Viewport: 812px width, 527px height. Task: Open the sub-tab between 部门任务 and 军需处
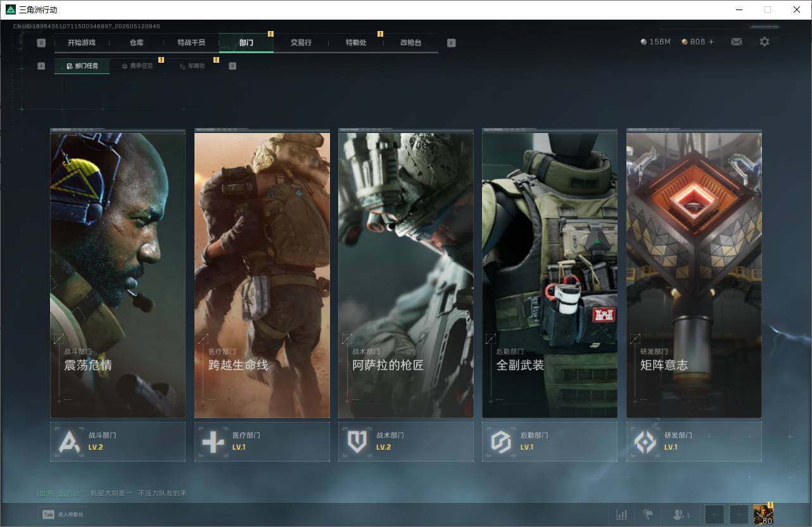(137, 66)
